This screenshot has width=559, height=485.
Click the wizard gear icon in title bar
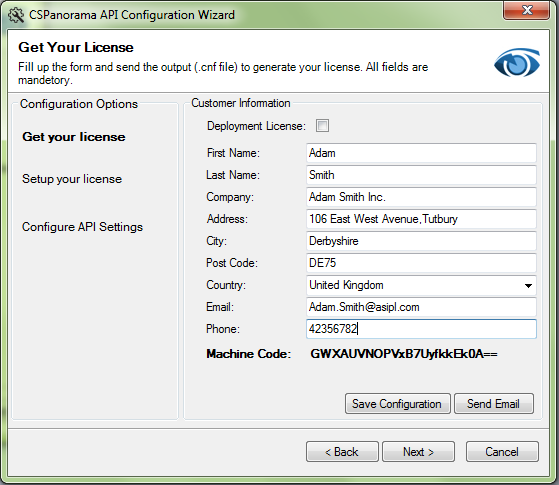click(16, 15)
